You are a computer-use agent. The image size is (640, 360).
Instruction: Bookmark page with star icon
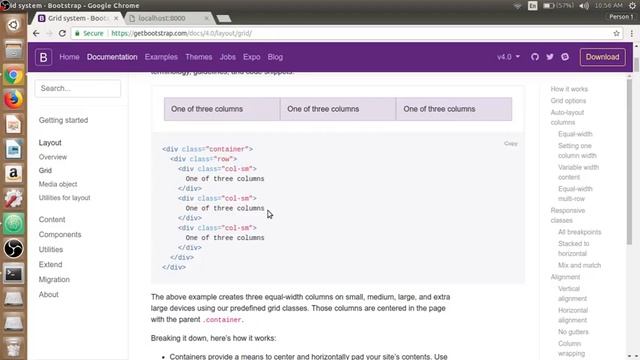tap(616, 33)
